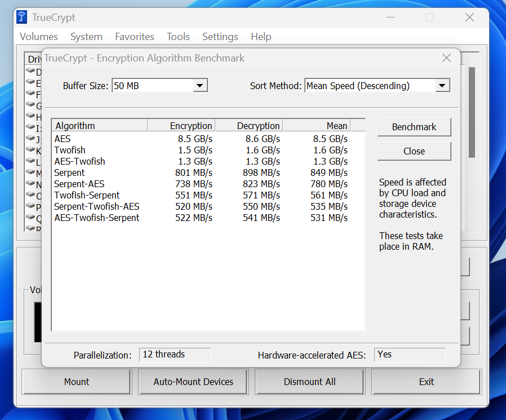Click Serpent-AES decryption 823 MB/s
The image size is (506, 420).
click(x=261, y=184)
